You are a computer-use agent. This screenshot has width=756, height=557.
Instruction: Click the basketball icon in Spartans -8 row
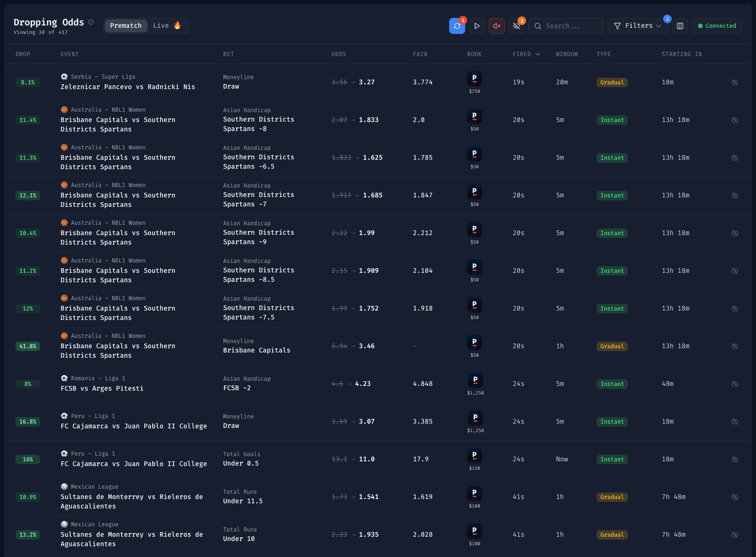tap(64, 109)
